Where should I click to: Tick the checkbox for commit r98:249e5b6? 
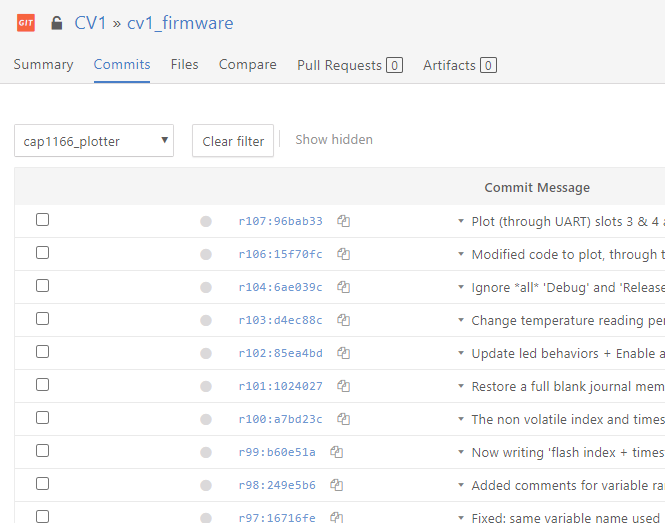pos(42,484)
